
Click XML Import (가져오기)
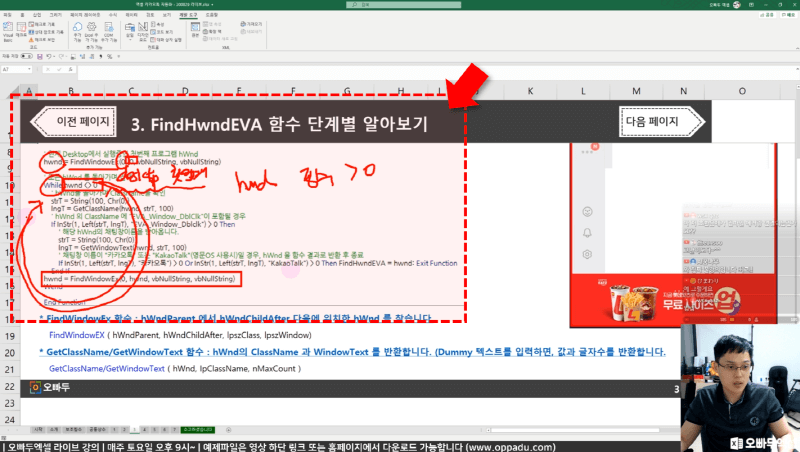251,24
